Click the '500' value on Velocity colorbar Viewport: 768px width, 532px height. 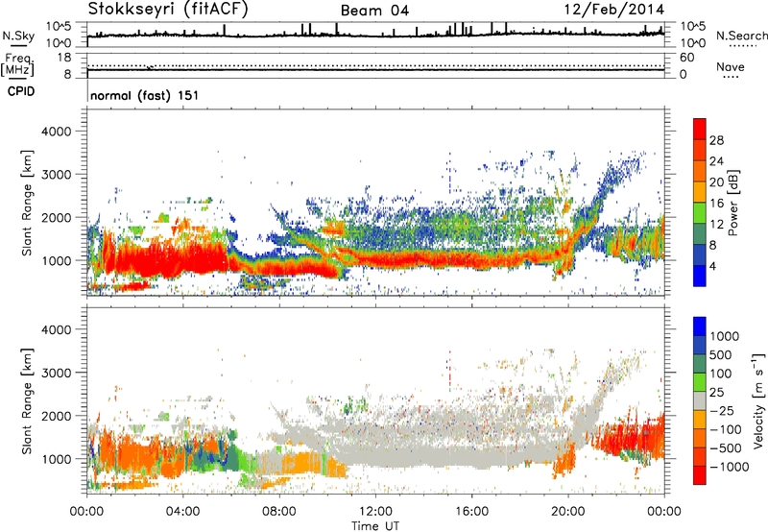(721, 355)
